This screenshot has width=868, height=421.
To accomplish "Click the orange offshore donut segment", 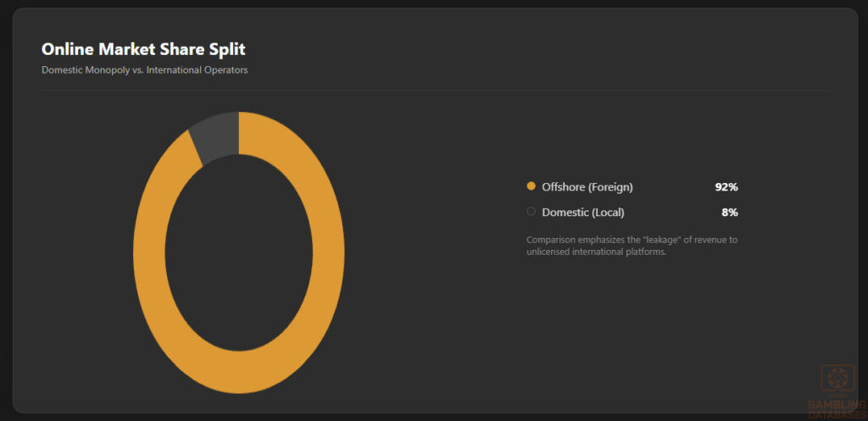I will (329, 254).
